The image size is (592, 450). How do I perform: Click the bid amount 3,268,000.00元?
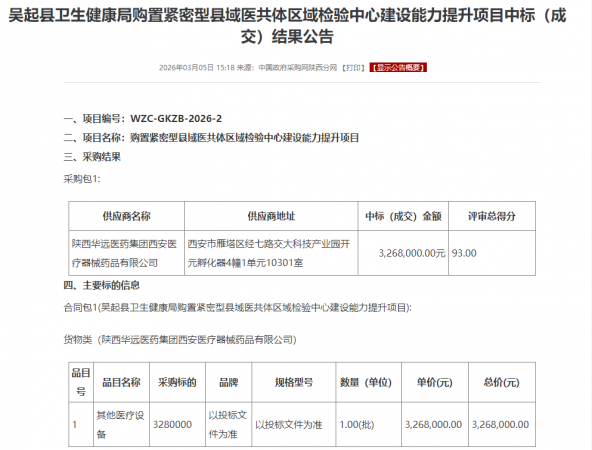pos(412,253)
